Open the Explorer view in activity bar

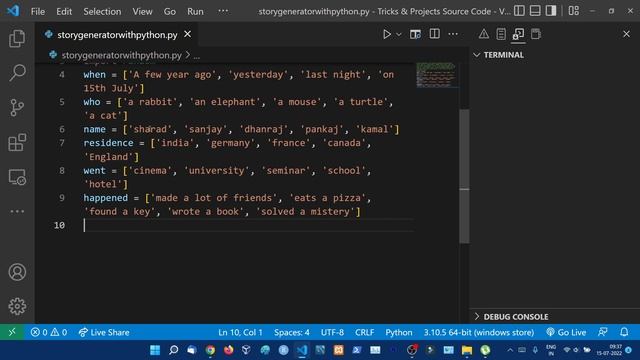tap(17, 39)
